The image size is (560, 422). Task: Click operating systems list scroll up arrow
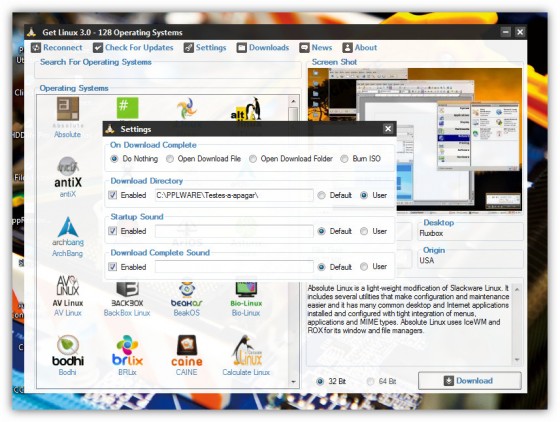[293, 101]
